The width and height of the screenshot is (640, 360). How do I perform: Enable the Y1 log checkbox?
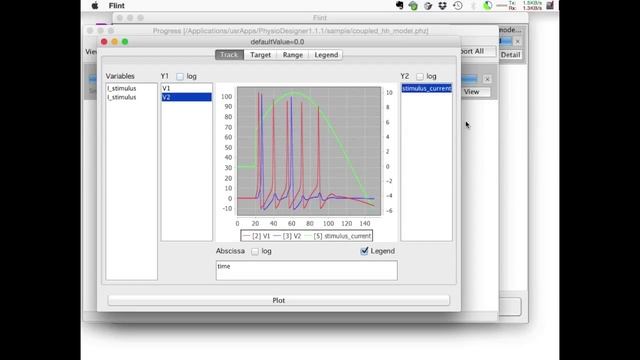coord(180,76)
